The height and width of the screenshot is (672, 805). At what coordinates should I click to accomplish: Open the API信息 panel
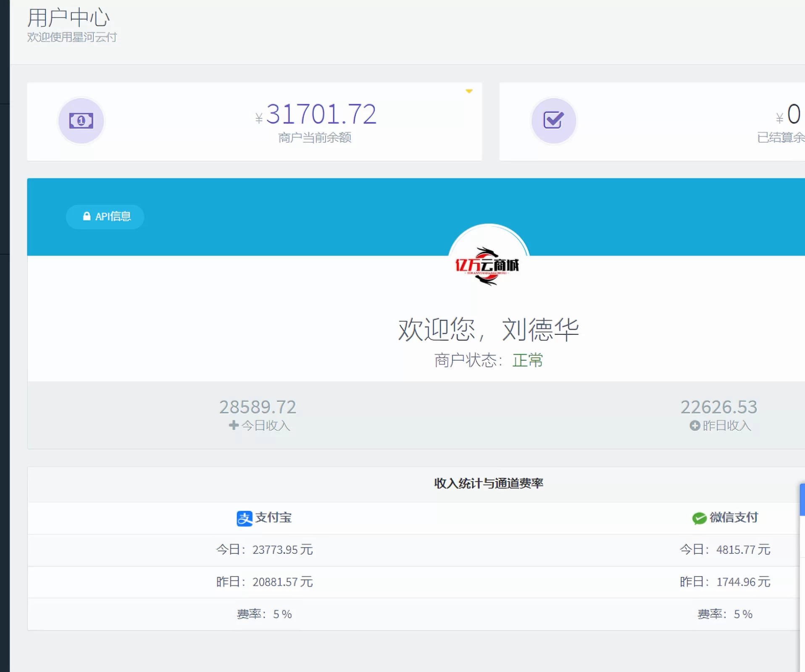105,216
